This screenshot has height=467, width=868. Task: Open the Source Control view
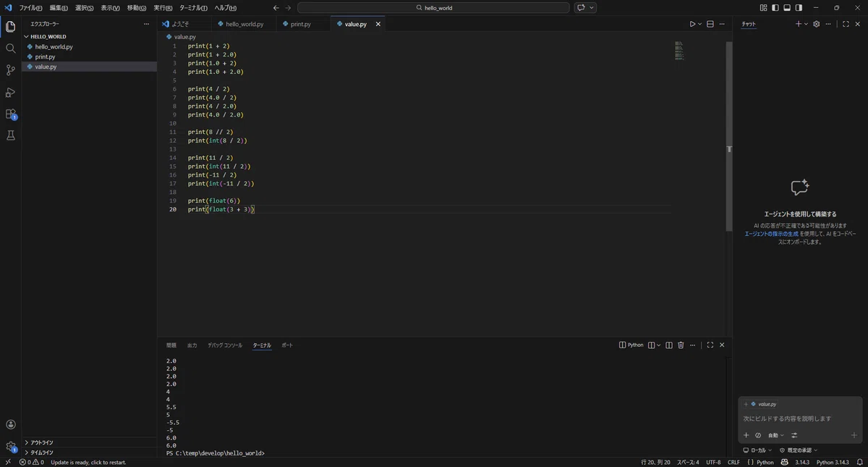pyautogui.click(x=10, y=70)
